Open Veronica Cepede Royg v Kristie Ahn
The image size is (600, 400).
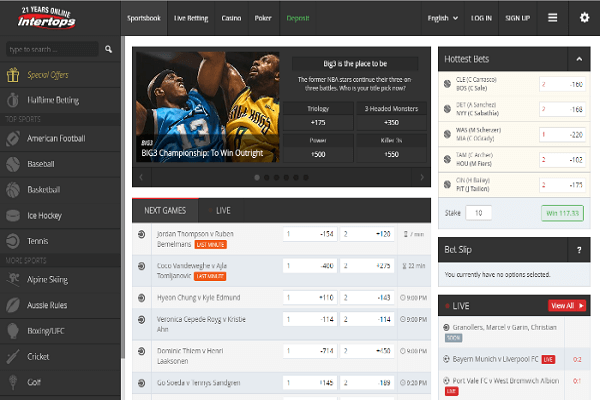point(201,324)
